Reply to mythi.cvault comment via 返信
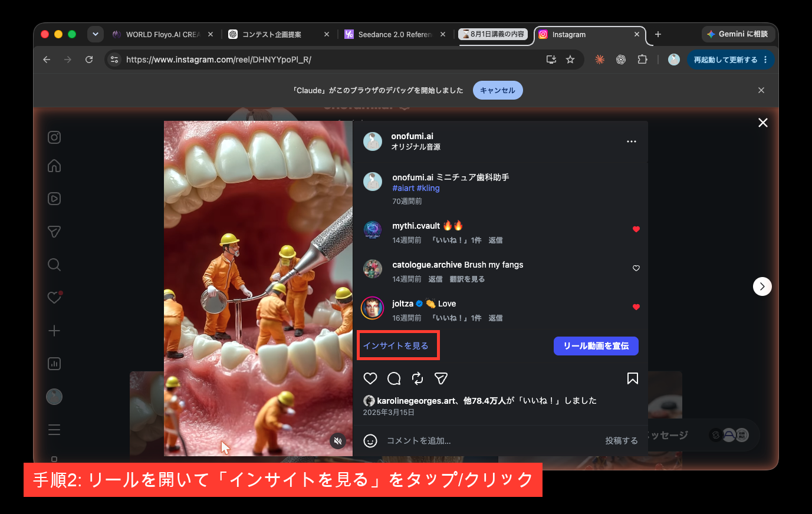This screenshot has height=514, width=812. click(x=495, y=240)
